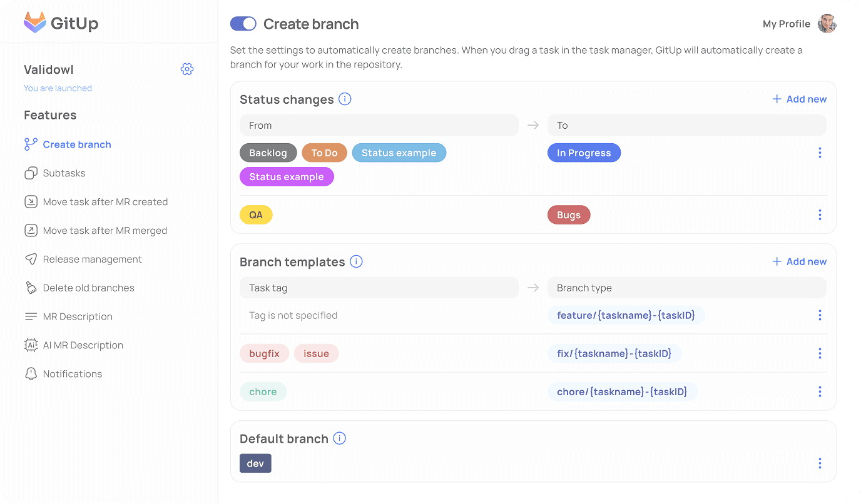861x504 pixels.
Task: Add new status change rule
Action: (799, 99)
